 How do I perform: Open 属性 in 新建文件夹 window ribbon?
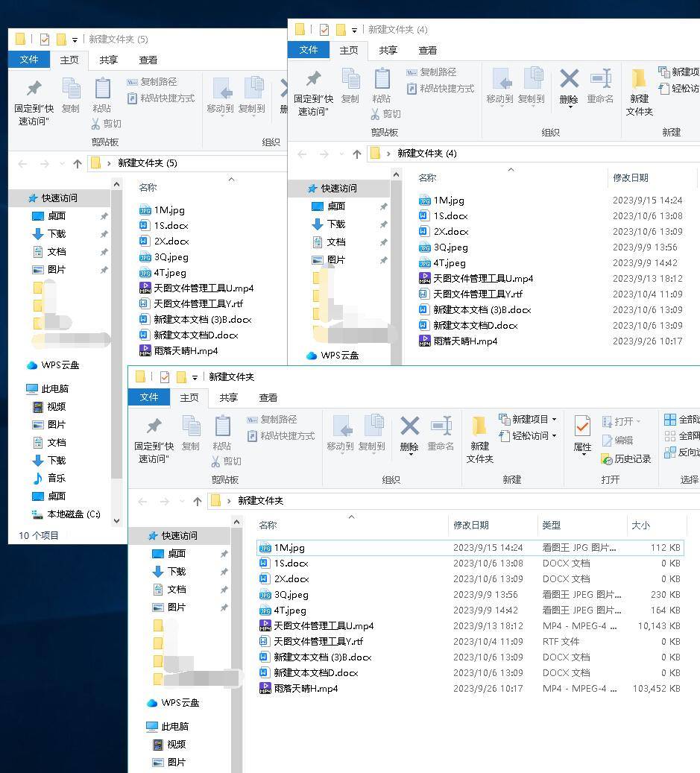coord(582,435)
